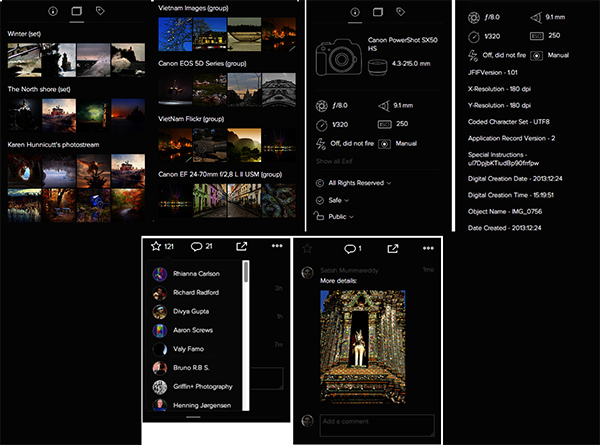Open the tags tab icon above Winter (set)

(x=100, y=11)
